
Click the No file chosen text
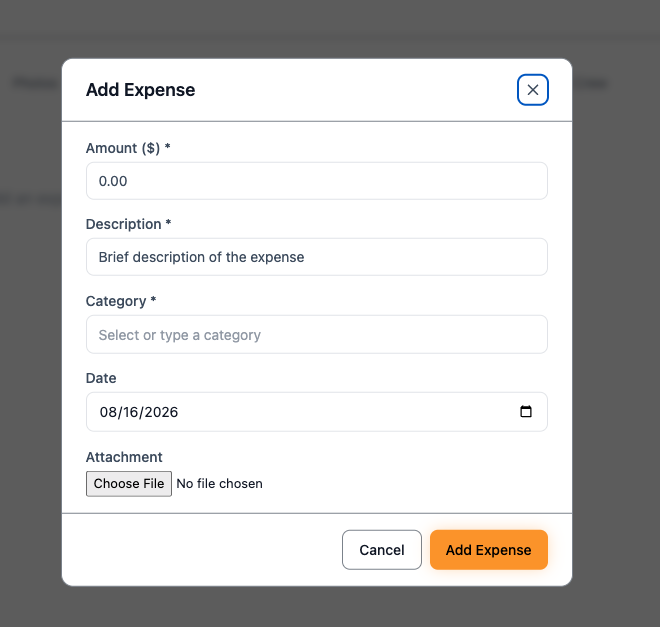(219, 484)
